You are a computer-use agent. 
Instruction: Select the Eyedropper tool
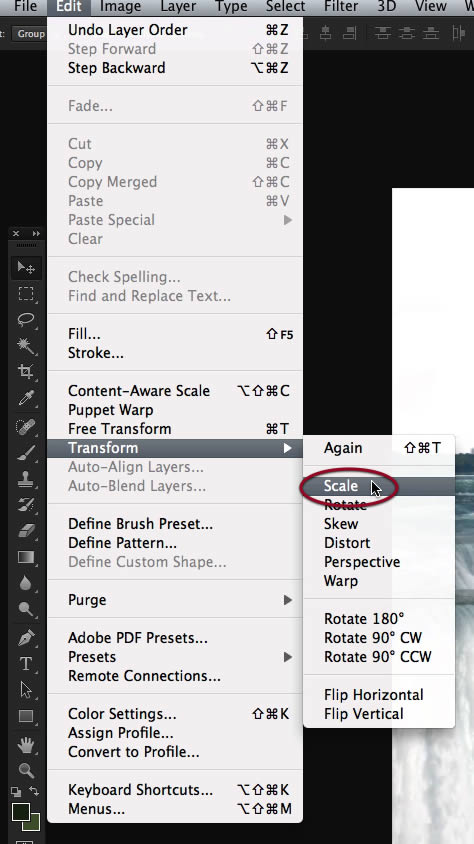(x=26, y=398)
